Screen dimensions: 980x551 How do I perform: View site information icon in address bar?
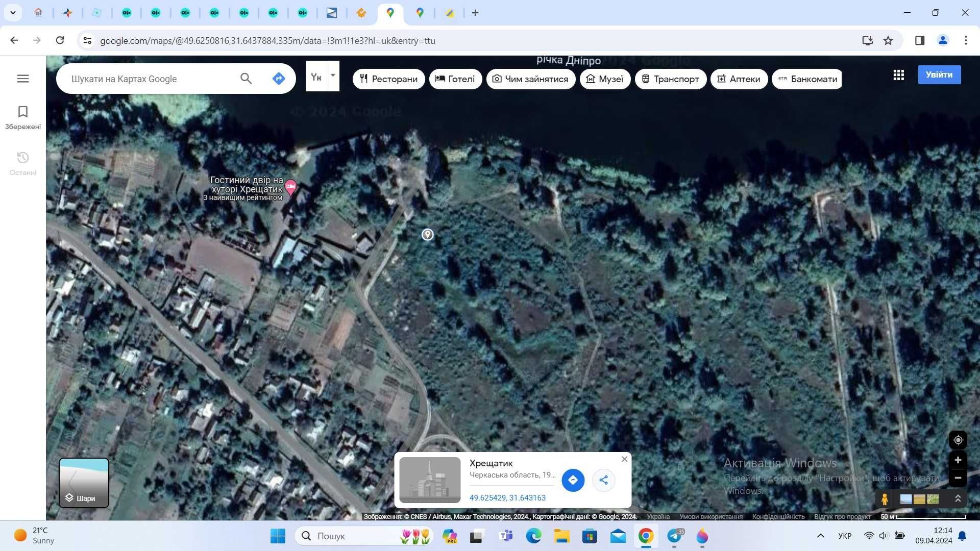click(87, 40)
